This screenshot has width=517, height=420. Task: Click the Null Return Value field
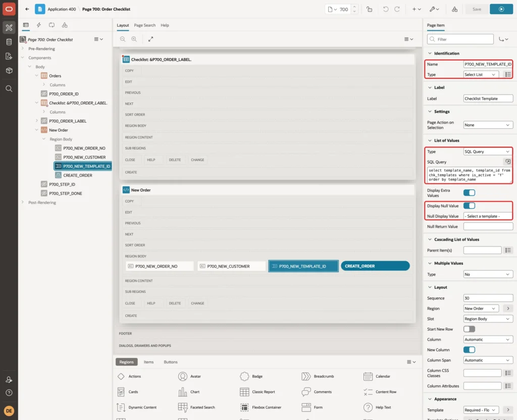click(x=488, y=227)
